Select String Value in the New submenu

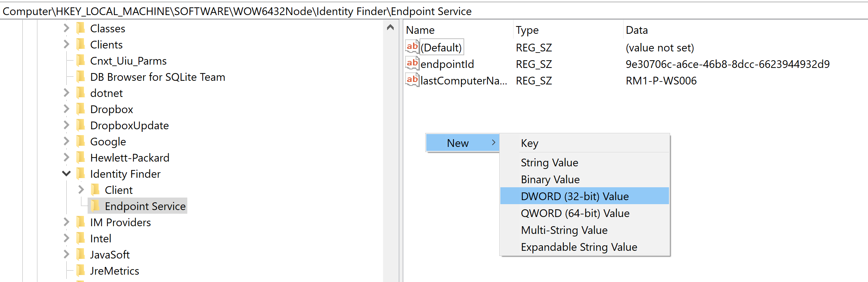(549, 162)
